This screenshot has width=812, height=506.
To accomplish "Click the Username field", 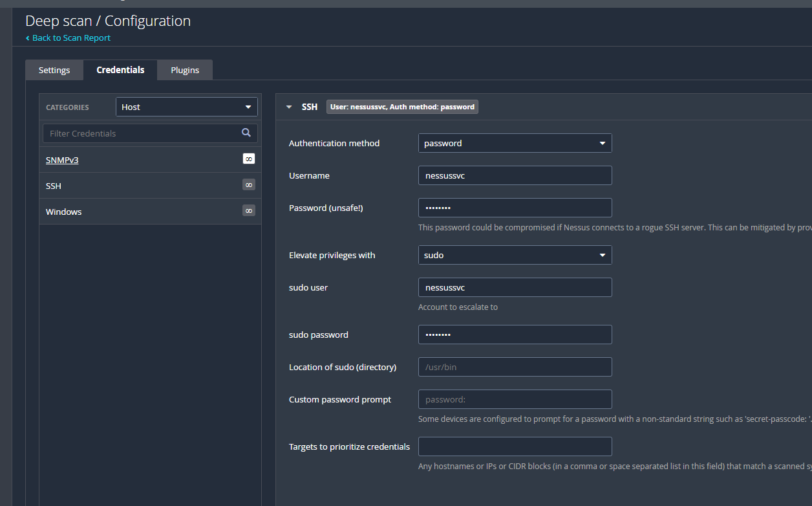I will tap(515, 175).
